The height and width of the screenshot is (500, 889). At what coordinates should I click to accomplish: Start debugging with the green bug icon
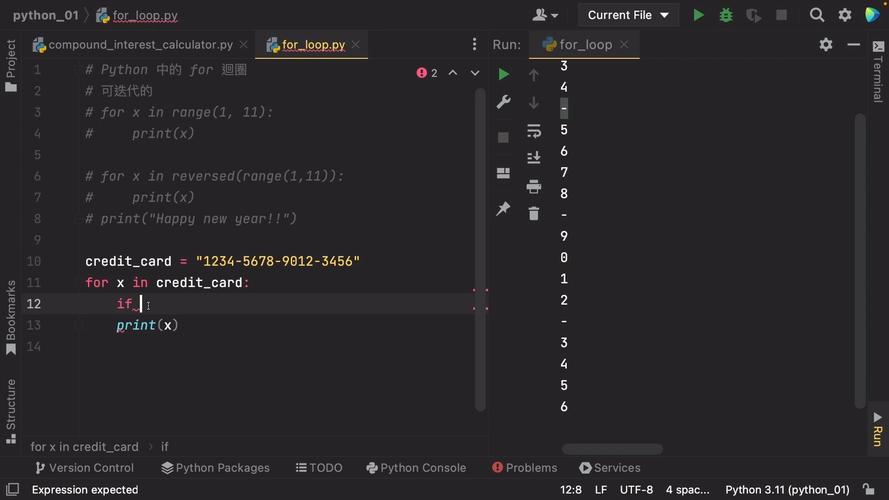(x=726, y=15)
